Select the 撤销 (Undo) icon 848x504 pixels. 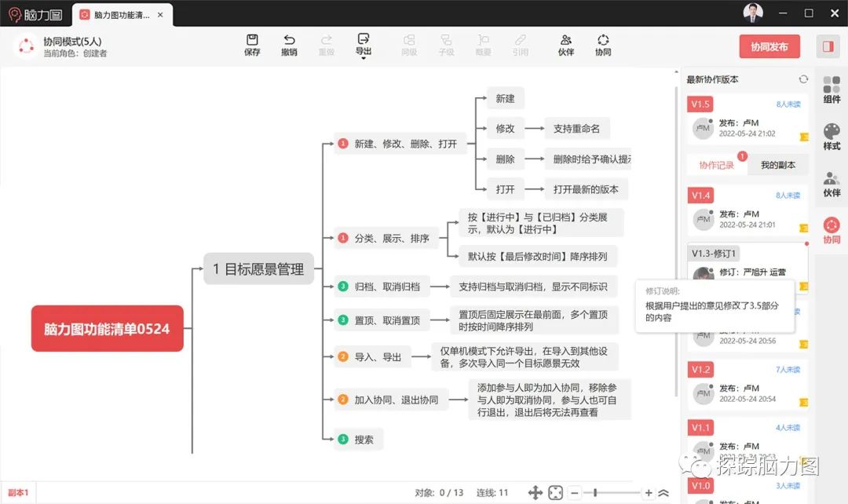[290, 44]
